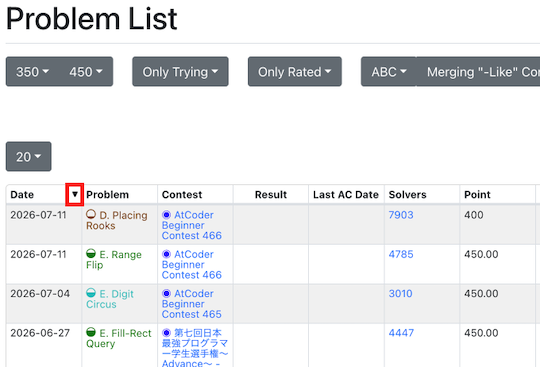540x367 pixels.
Task: Click the brown difficulty circle beside D. Placing Rooks
Action: 91,214
